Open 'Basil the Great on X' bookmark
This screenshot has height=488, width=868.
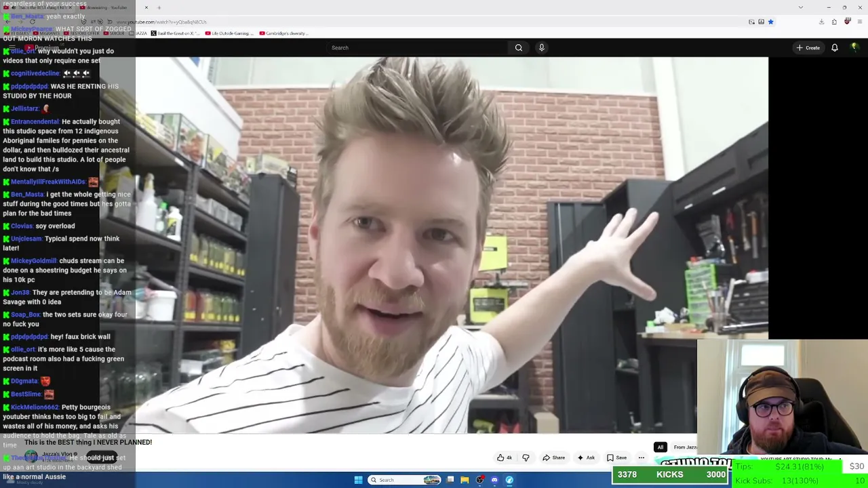[175, 33]
